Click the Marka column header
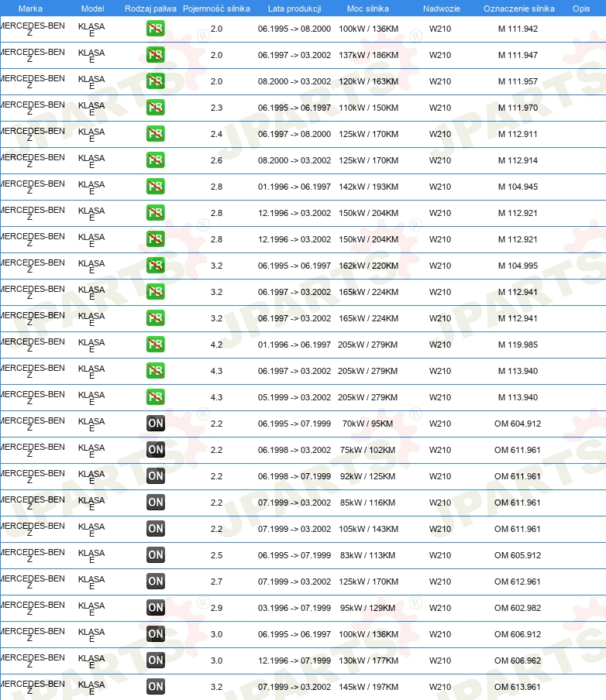 [x=30, y=9]
